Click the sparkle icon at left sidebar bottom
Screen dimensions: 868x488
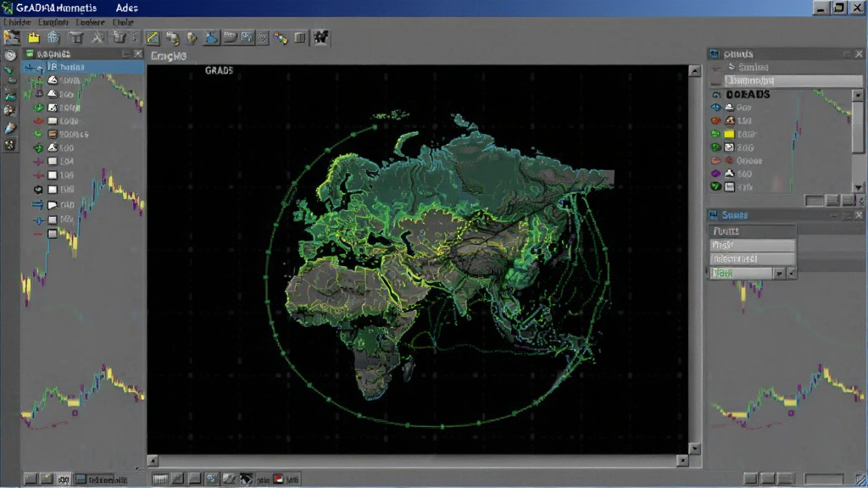10,145
